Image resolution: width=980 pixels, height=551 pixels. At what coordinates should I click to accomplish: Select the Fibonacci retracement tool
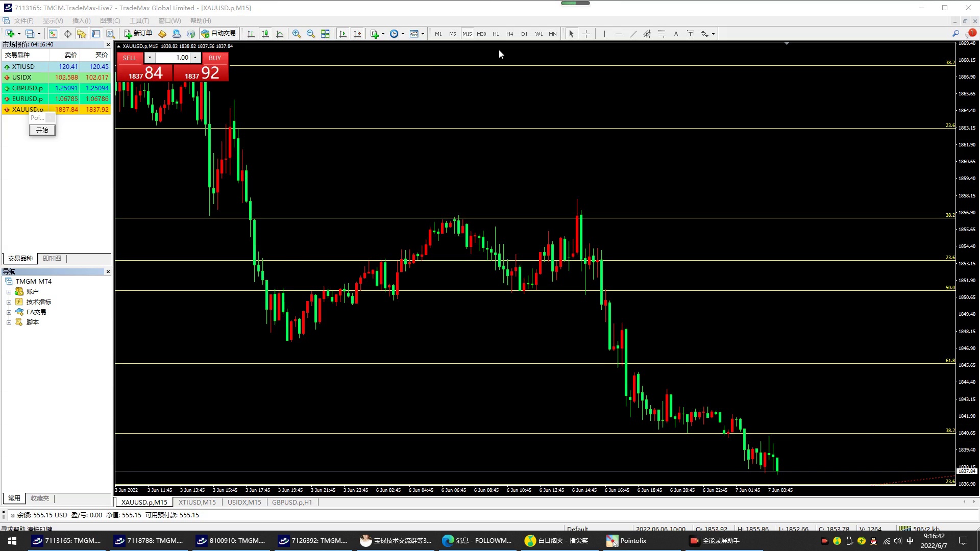pyautogui.click(x=661, y=34)
